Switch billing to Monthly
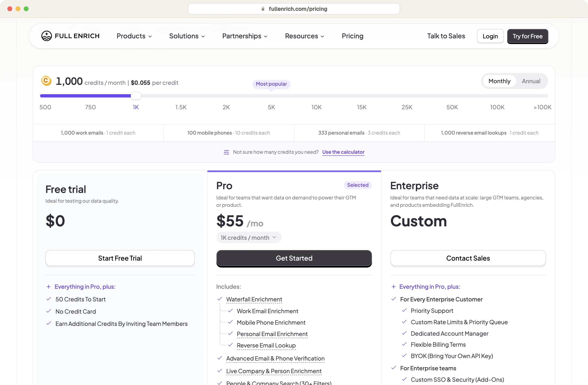The height and width of the screenshot is (385, 588). (499, 81)
